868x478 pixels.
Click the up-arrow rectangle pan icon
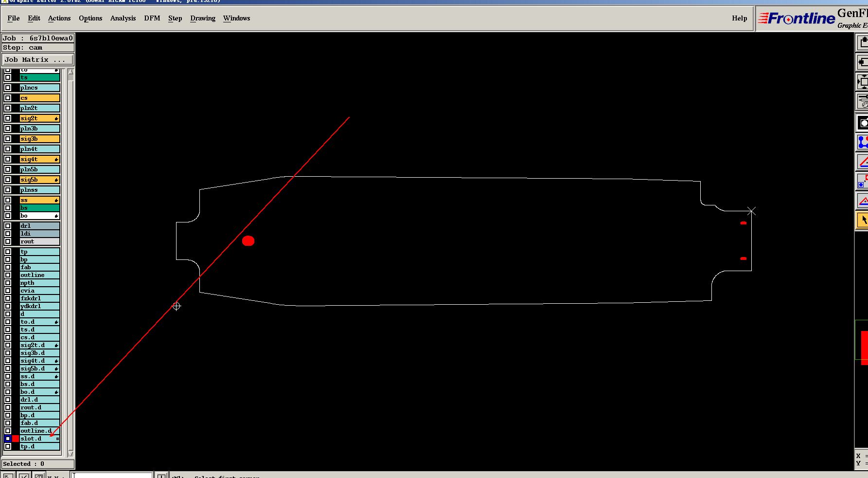click(863, 43)
